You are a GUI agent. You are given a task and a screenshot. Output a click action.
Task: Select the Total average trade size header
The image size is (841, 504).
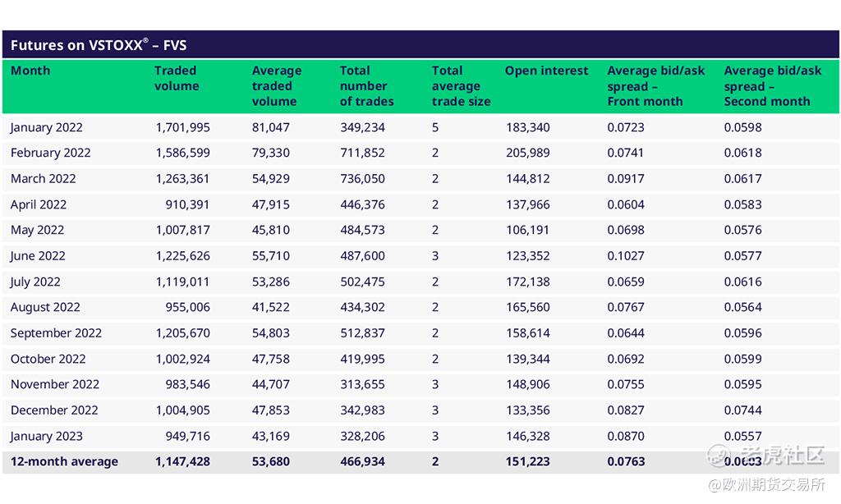click(x=461, y=86)
